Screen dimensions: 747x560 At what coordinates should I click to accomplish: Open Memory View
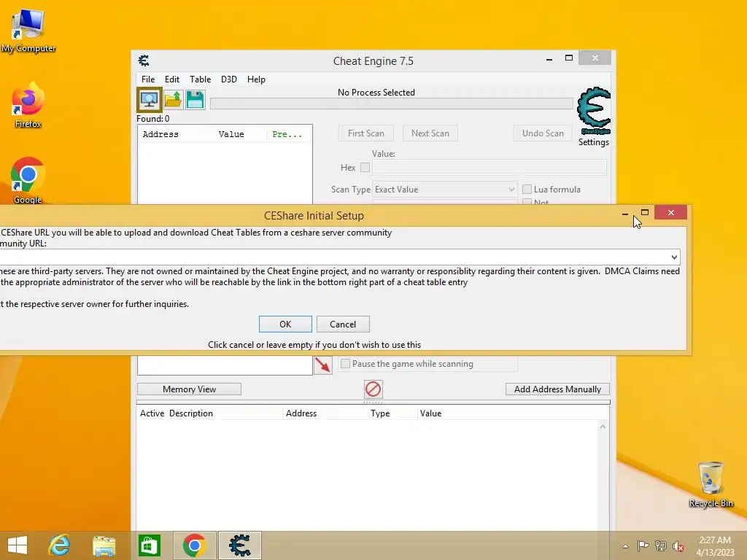[189, 389]
